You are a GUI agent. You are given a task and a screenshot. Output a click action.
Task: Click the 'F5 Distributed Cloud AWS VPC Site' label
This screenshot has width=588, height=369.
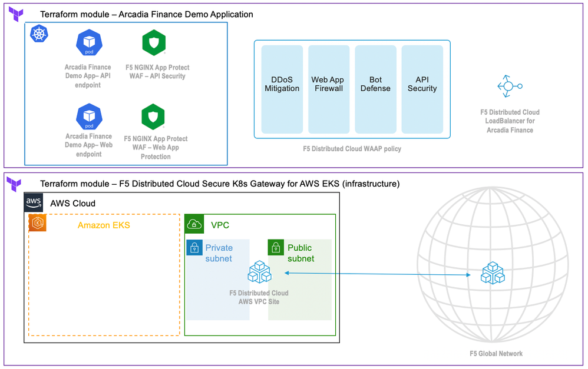click(x=259, y=297)
